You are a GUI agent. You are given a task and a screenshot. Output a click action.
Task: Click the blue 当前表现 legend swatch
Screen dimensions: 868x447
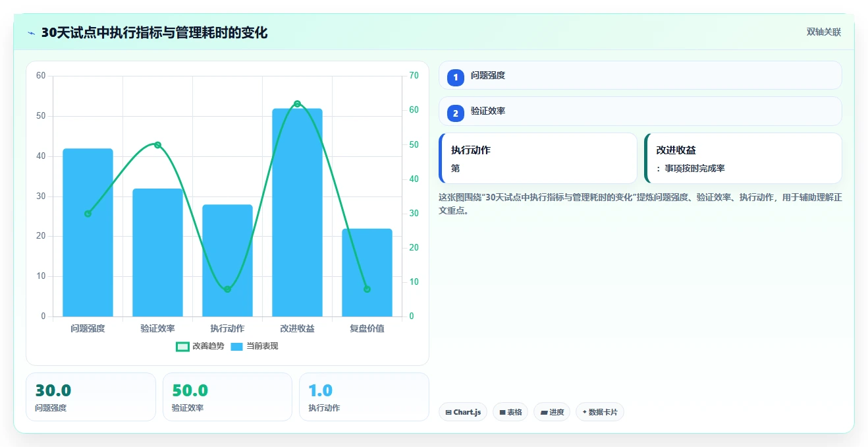click(x=236, y=347)
